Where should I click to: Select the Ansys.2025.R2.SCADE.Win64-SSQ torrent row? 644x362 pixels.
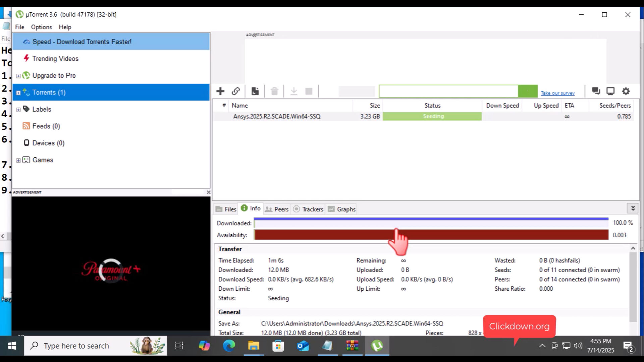[x=423, y=116]
